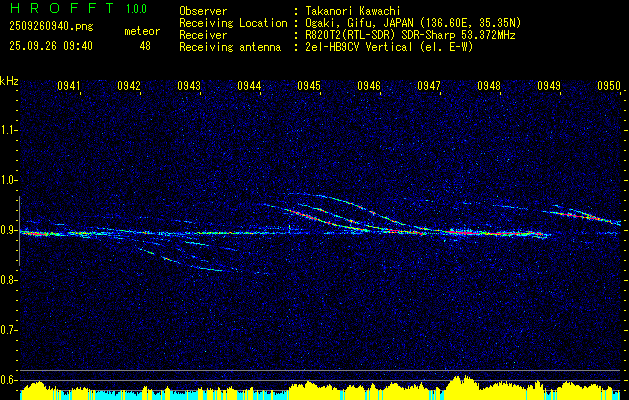Click the timestamp 25.09.26 09:40
The width and height of the screenshot is (629, 400).
[51, 46]
